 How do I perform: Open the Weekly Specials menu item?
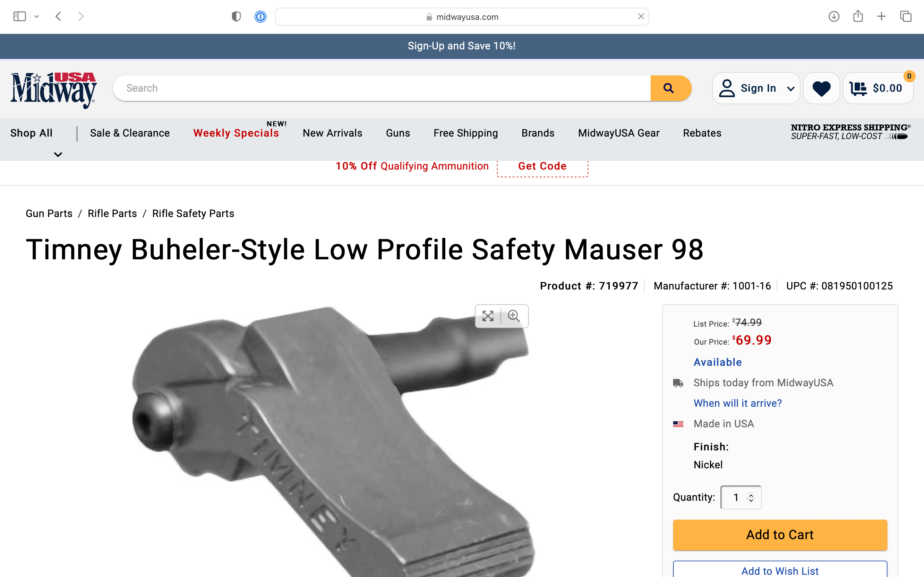236,133
